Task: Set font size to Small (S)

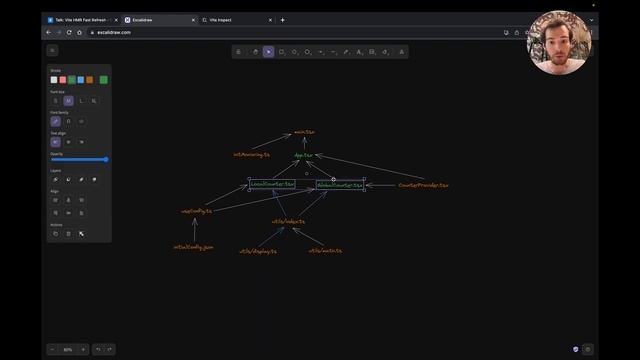Action: [56, 100]
